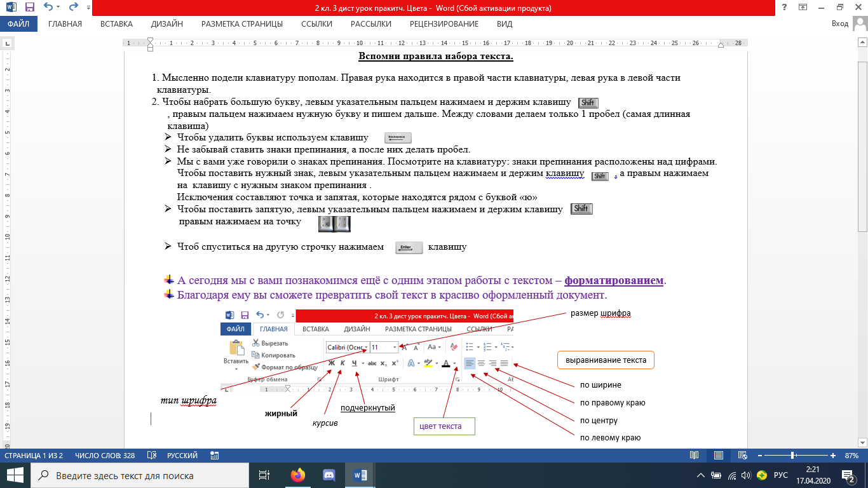
Task: Switch to Read Mode view
Action: pyautogui.click(x=695, y=456)
